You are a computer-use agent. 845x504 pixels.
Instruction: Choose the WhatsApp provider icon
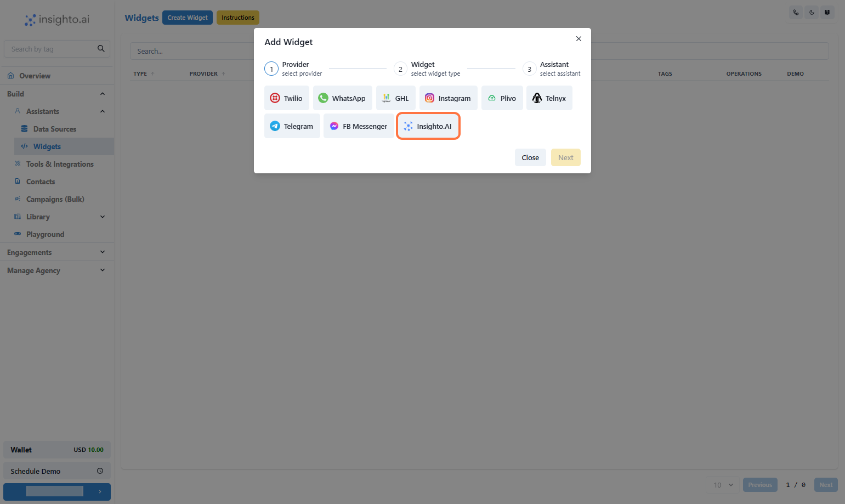tap(324, 98)
